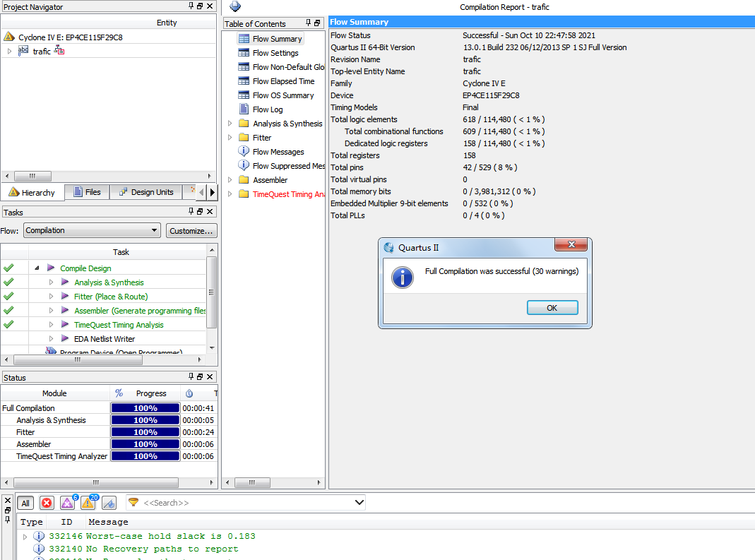The image size is (755, 560).
Task: Click the Flow Suppressed Messages info icon
Action: click(x=244, y=165)
